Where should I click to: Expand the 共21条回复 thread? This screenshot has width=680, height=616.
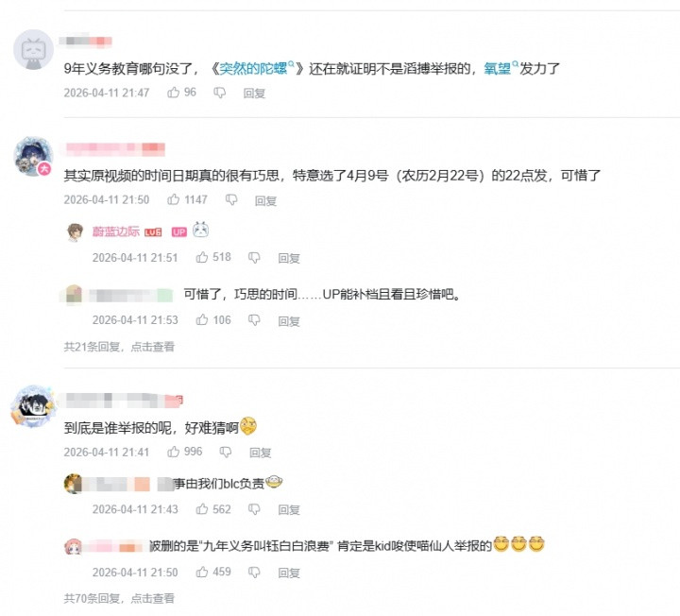point(119,347)
